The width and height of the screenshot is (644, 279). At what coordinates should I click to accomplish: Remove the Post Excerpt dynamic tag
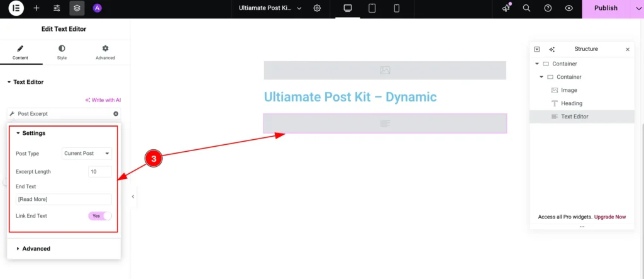pyautogui.click(x=116, y=114)
